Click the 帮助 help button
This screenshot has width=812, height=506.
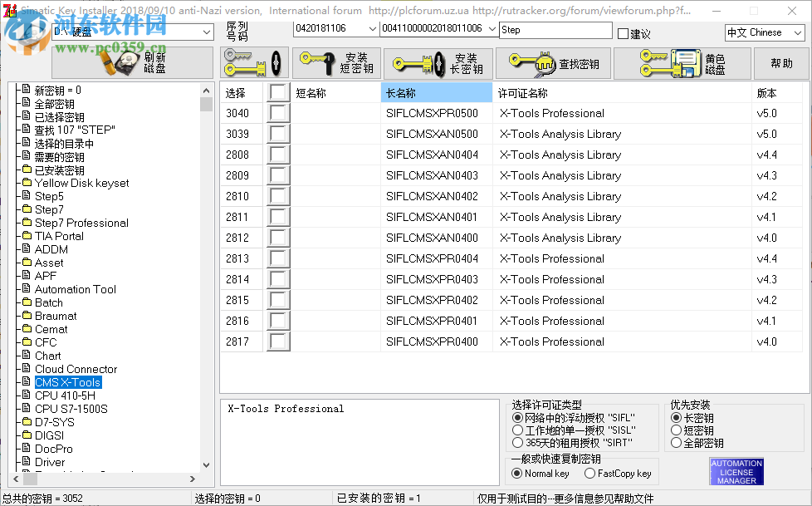click(780, 62)
